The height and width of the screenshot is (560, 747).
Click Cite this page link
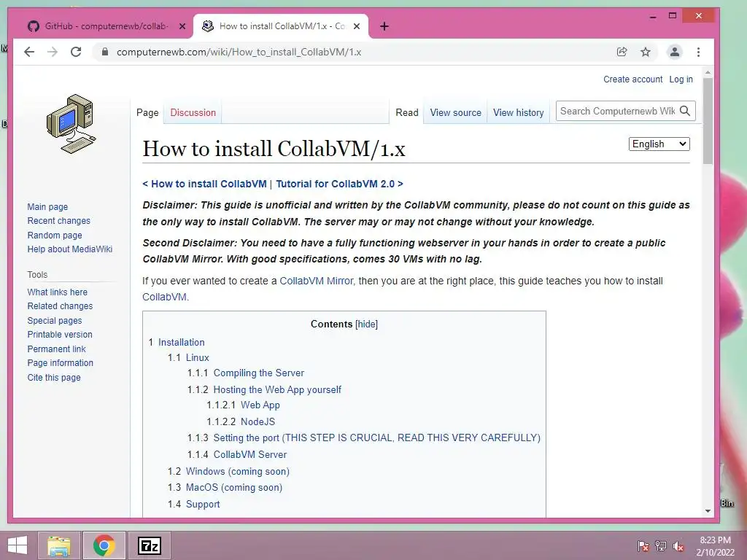(x=54, y=377)
